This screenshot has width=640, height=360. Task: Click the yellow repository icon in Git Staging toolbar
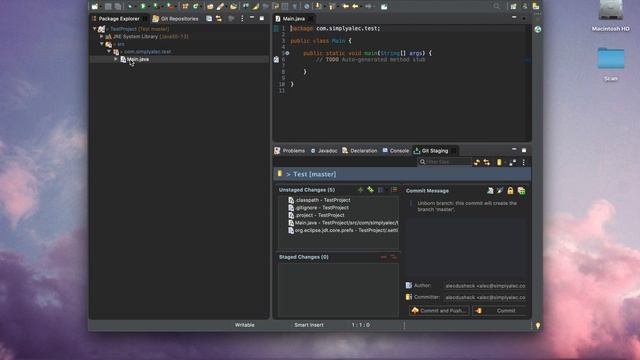(499, 162)
